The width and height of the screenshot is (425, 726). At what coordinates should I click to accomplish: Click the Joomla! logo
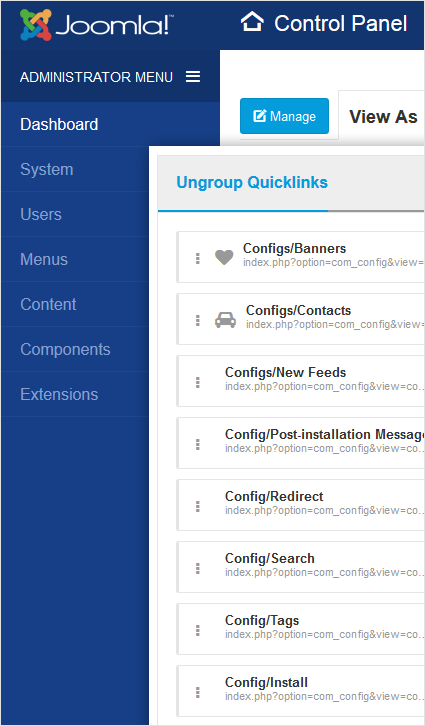point(96,25)
